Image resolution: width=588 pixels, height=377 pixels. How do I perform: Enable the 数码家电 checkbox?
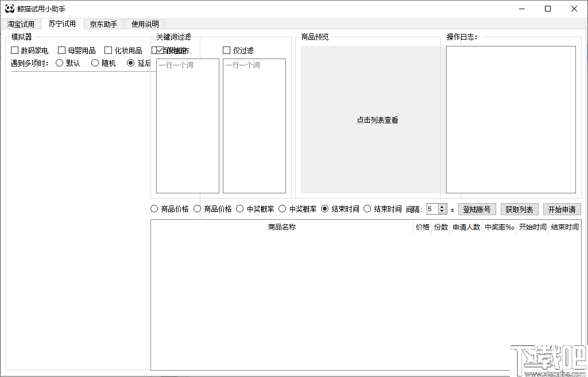pos(14,50)
